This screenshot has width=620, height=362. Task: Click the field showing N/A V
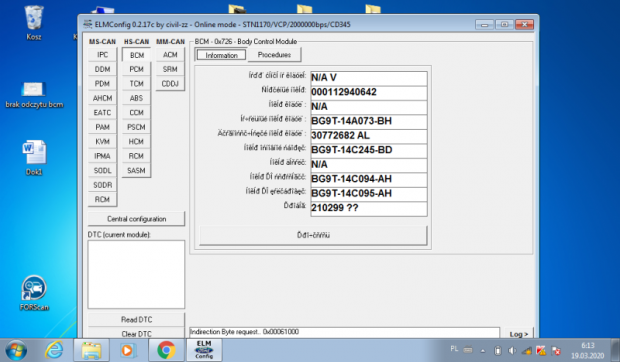point(369,78)
